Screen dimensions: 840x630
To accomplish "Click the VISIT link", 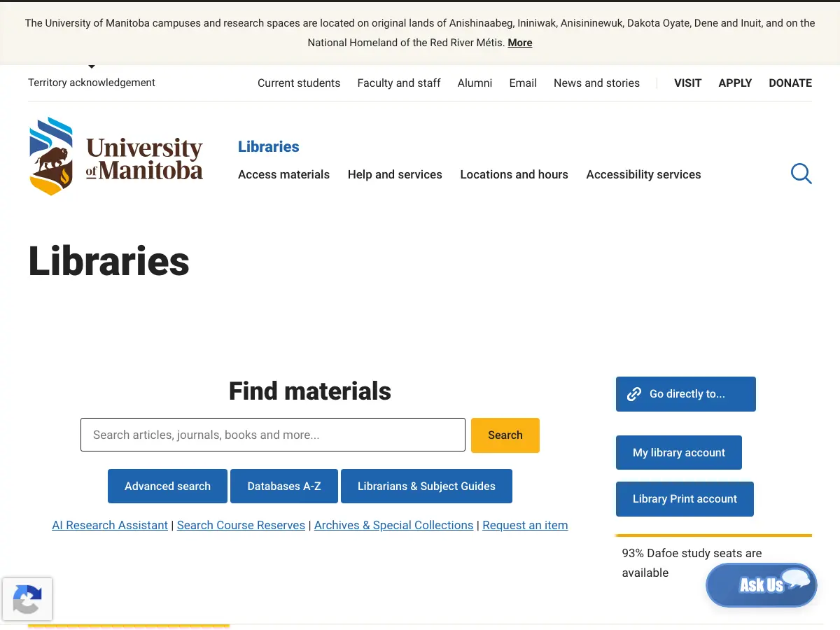I will (x=687, y=83).
